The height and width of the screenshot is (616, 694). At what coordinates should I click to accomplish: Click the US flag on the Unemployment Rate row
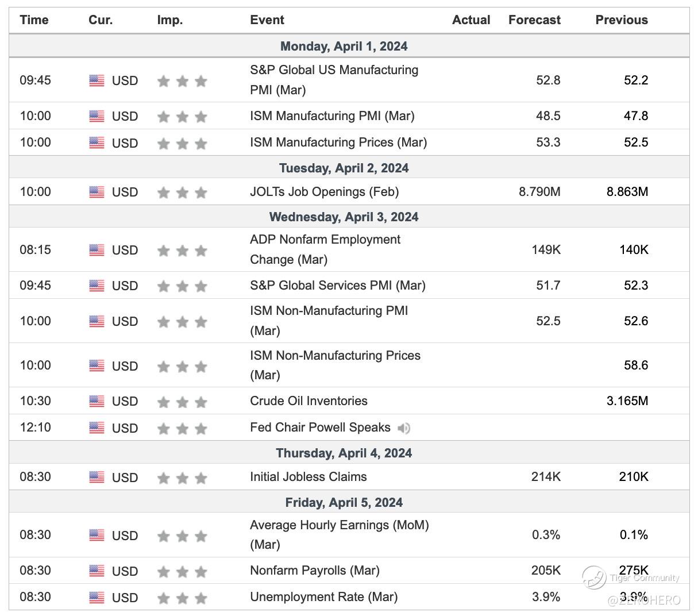point(97,597)
